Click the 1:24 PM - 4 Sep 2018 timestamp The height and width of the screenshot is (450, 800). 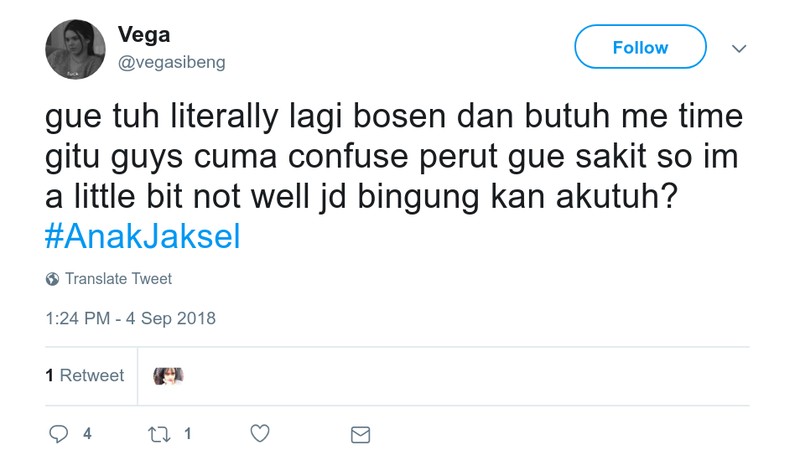click(130, 319)
